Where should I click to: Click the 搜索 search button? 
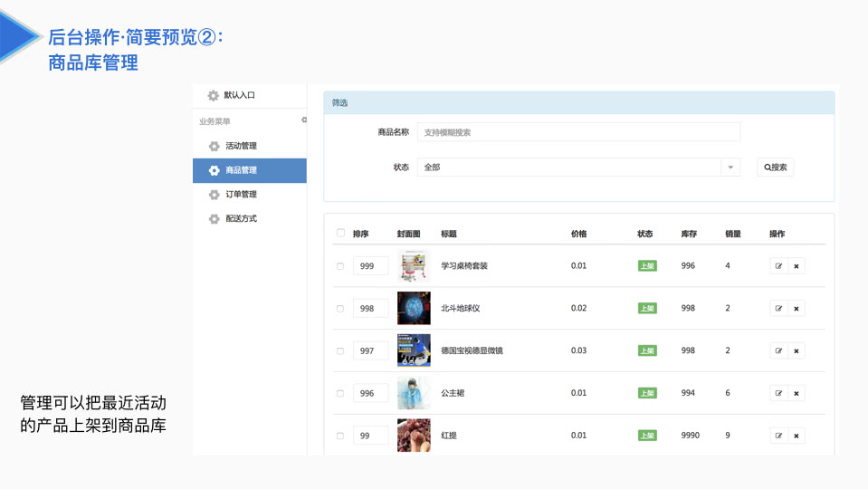tap(775, 168)
